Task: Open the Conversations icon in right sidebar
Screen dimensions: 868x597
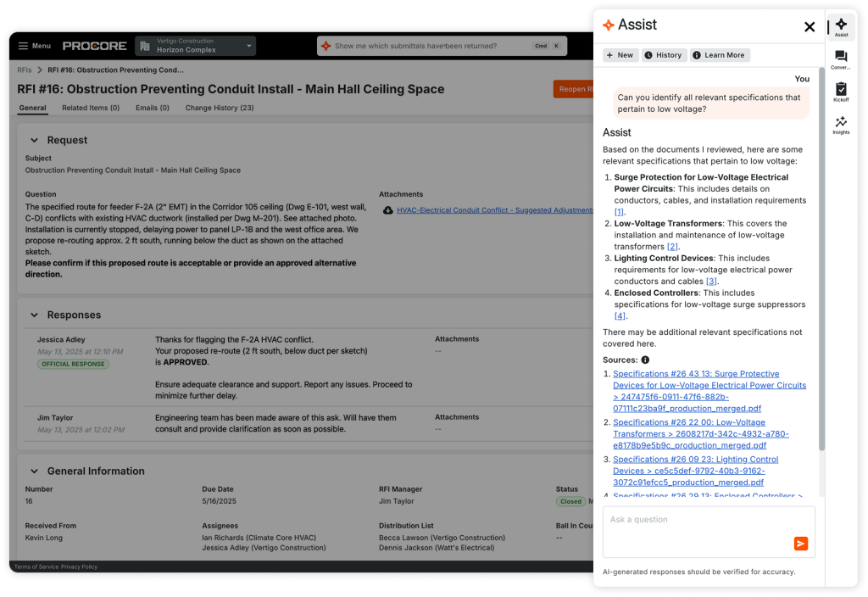Action: click(x=841, y=60)
